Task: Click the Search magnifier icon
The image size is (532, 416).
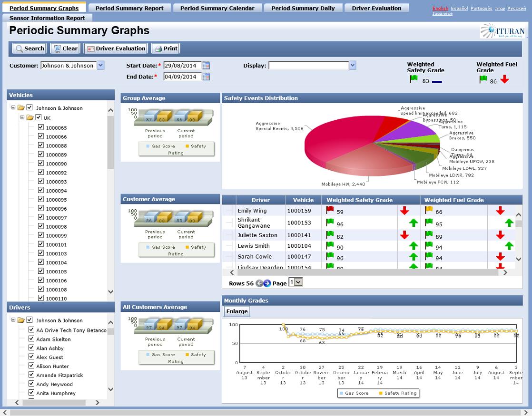Action: [x=20, y=49]
